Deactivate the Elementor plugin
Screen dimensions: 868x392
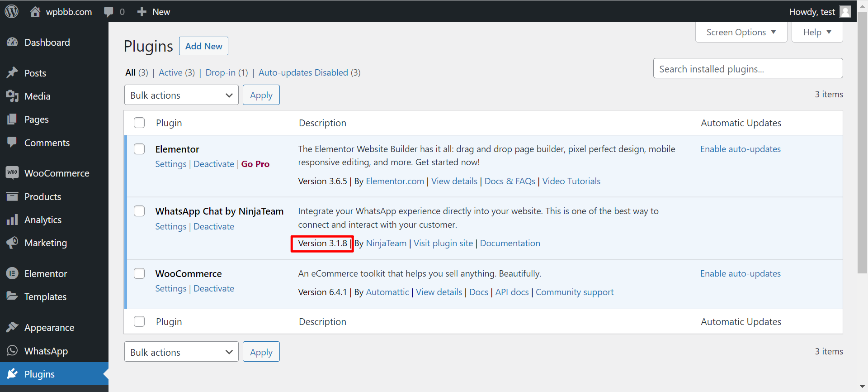(214, 164)
